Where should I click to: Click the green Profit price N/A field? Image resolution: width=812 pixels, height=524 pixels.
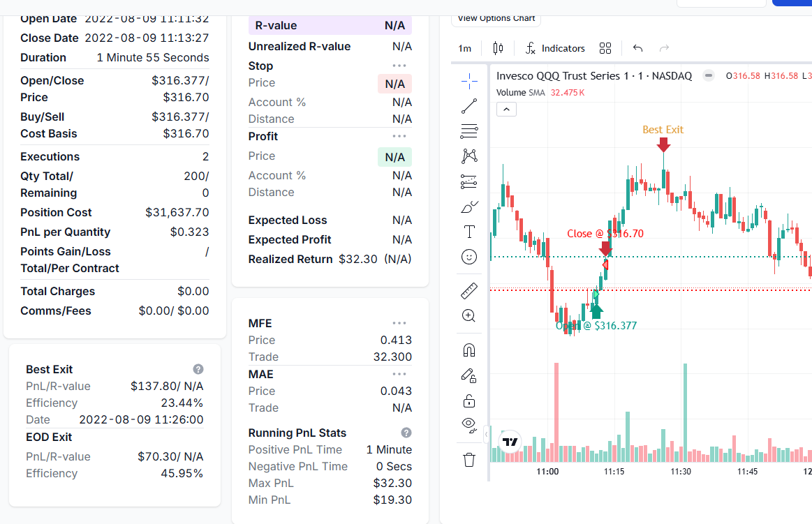click(x=394, y=157)
